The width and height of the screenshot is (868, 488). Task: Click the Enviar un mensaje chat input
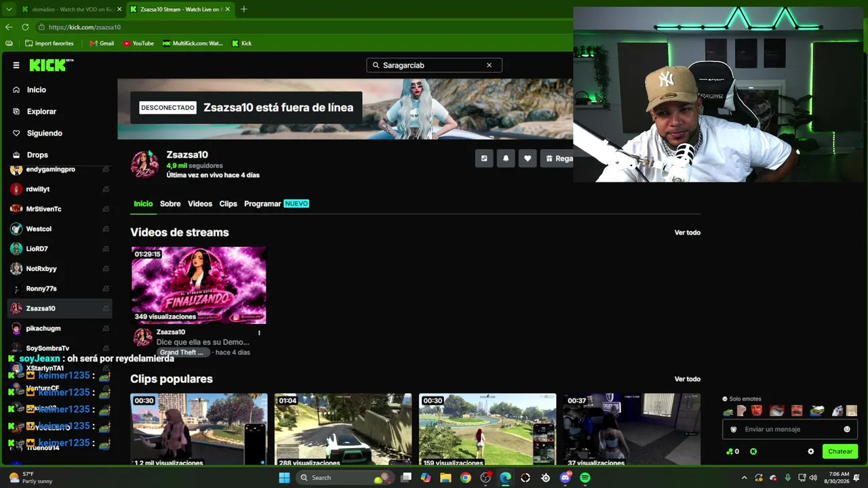pos(790,429)
